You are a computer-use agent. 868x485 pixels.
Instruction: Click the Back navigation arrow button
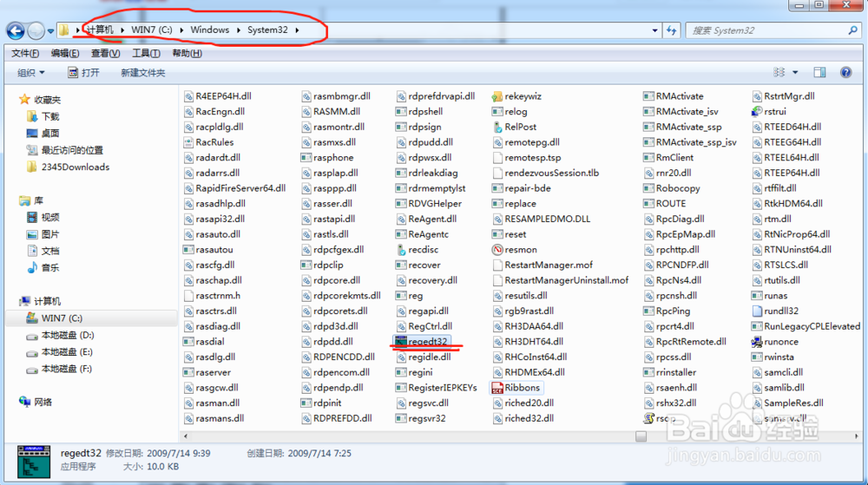click(x=16, y=30)
